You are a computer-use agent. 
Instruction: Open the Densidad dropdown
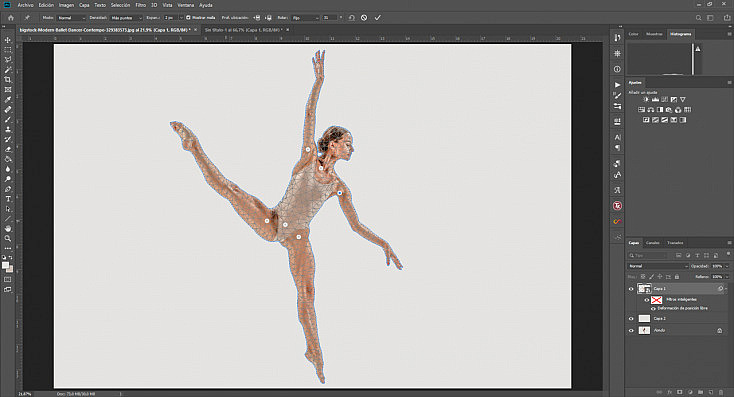tap(126, 18)
